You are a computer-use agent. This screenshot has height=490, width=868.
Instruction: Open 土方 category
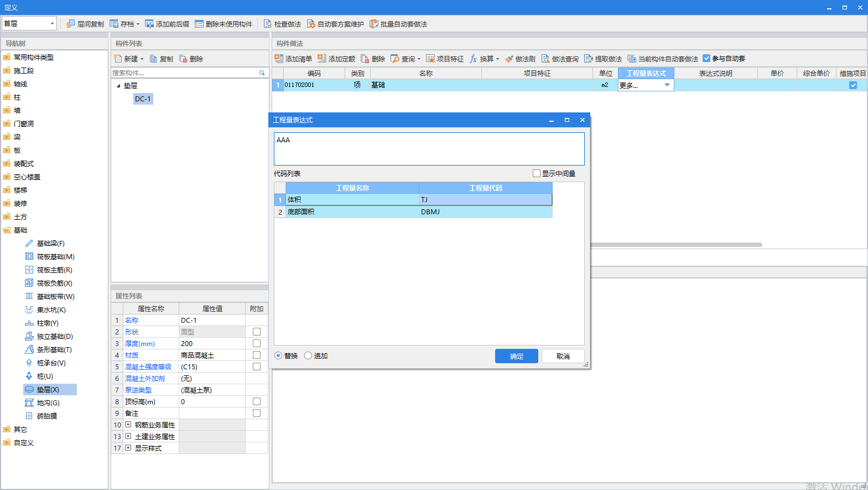point(20,217)
